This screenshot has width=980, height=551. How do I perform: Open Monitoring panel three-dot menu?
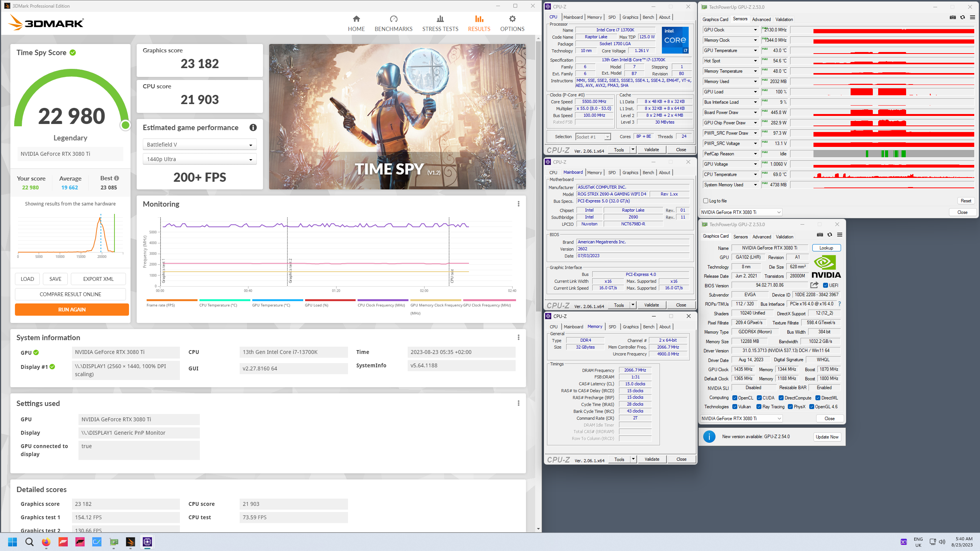518,204
